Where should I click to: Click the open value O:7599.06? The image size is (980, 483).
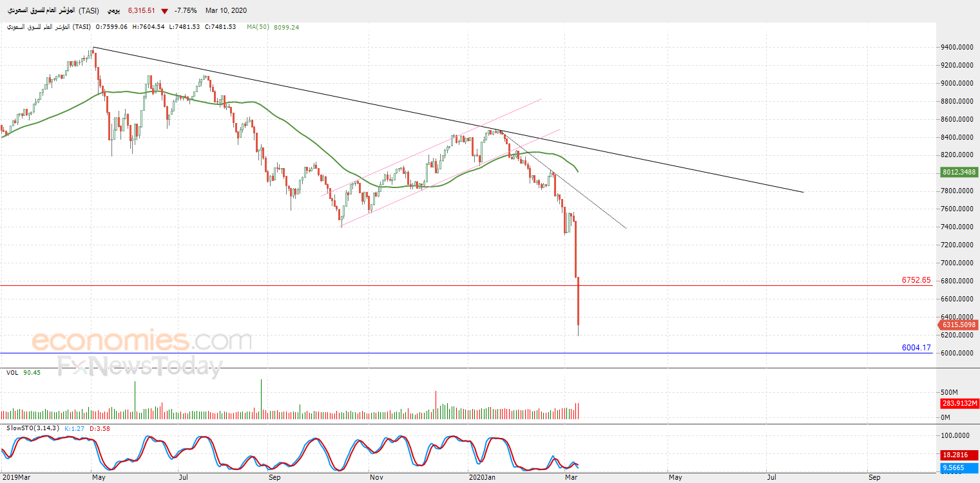coord(111,27)
